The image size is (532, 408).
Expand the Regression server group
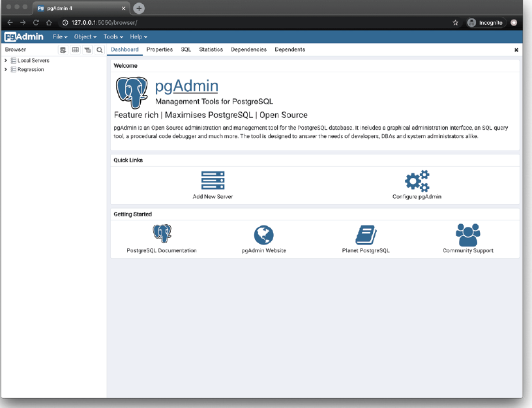point(6,70)
